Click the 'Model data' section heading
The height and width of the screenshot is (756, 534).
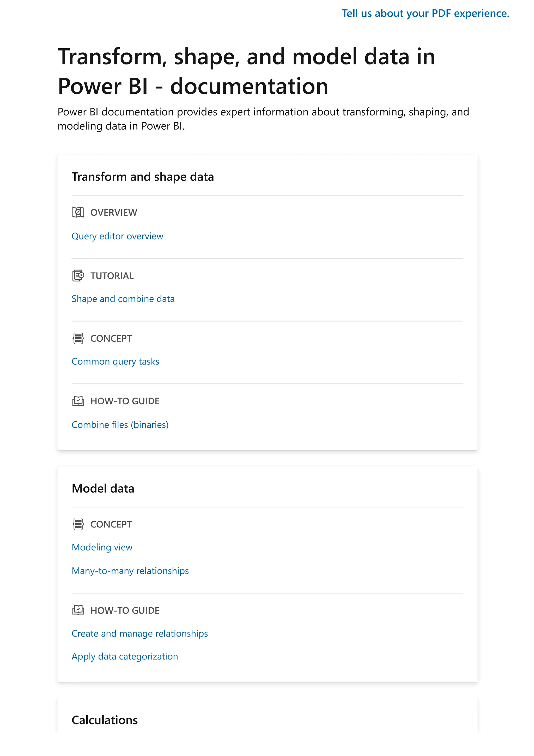pos(103,489)
